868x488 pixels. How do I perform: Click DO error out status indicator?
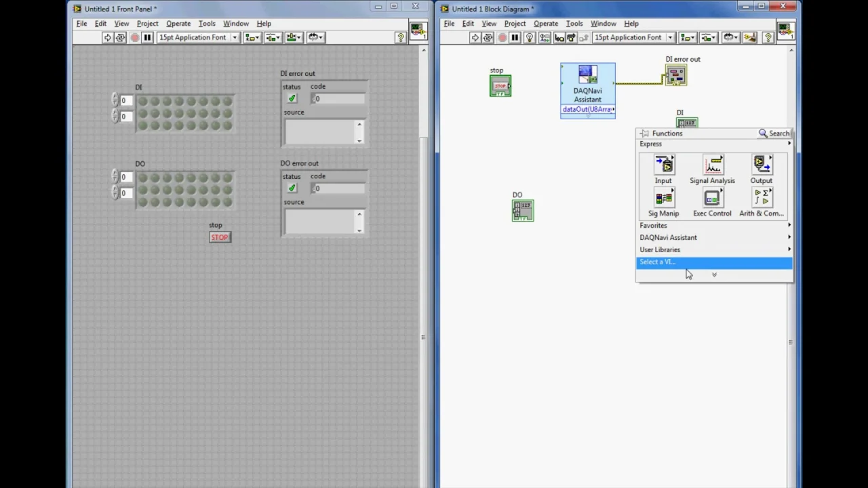tap(292, 188)
